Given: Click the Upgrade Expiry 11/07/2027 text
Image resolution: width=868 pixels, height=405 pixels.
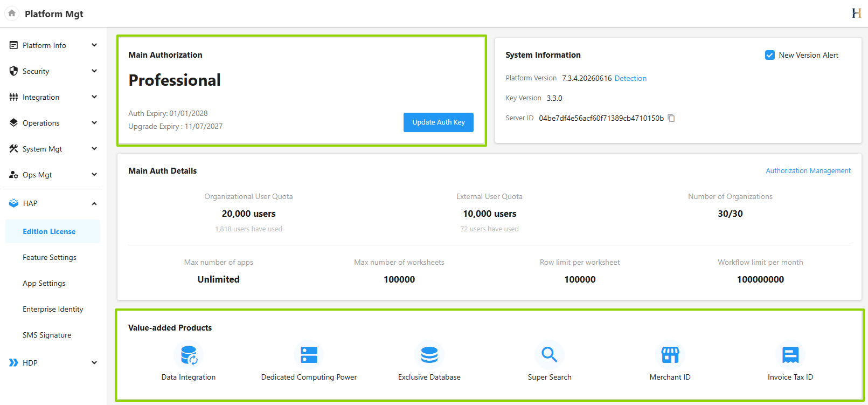Looking at the screenshot, I should pyautogui.click(x=176, y=126).
